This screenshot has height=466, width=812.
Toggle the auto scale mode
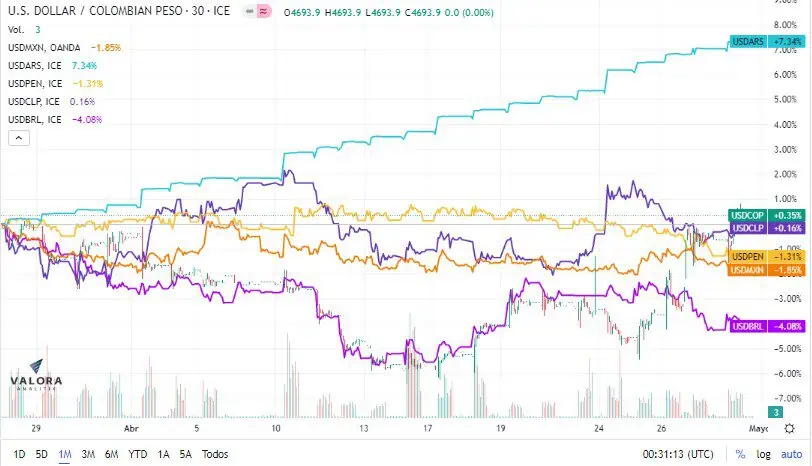(x=791, y=454)
